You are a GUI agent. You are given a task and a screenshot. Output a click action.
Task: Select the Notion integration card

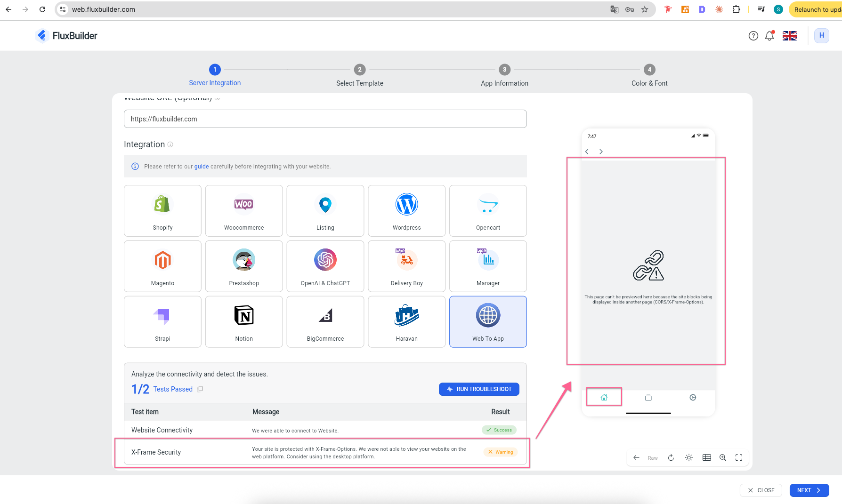244,322
